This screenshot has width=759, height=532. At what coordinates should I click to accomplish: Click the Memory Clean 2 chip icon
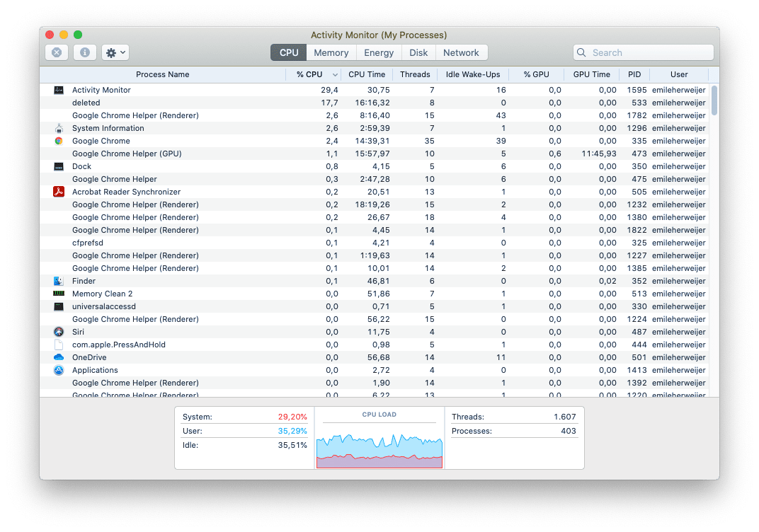tap(59, 294)
